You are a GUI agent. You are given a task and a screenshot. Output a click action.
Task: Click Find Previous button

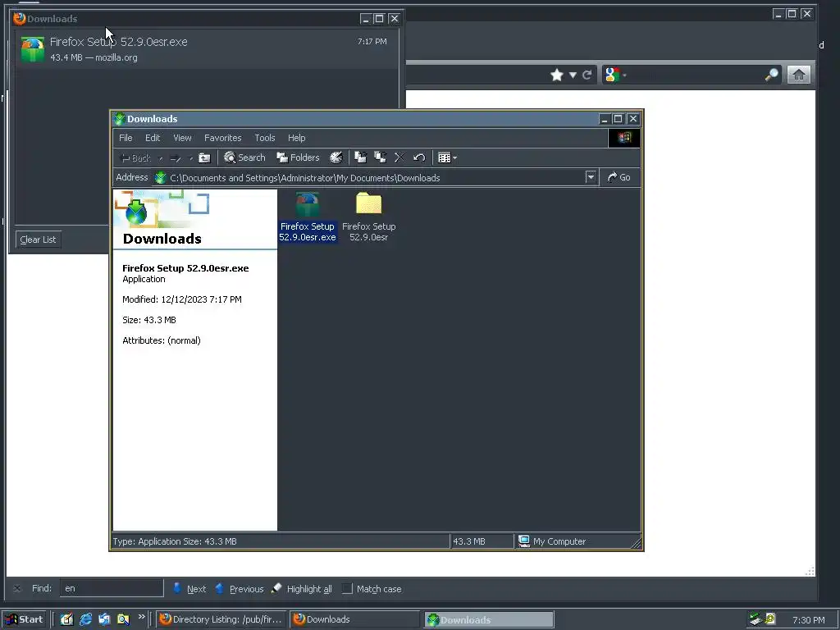239,589
